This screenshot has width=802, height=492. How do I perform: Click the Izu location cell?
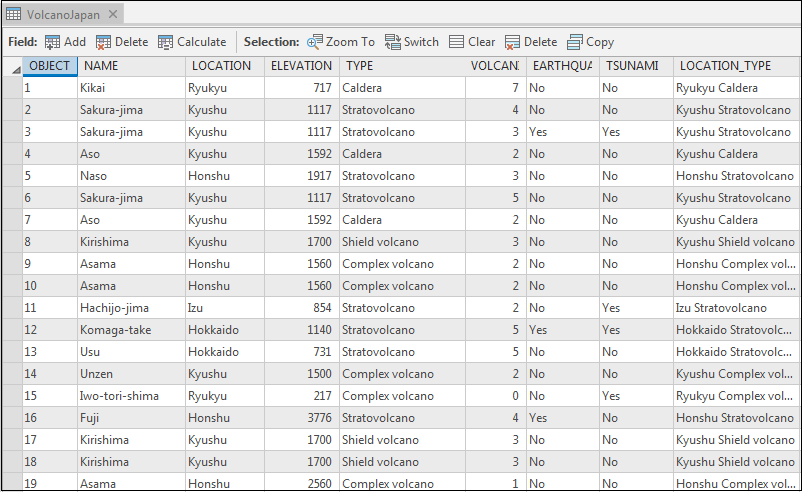click(225, 308)
